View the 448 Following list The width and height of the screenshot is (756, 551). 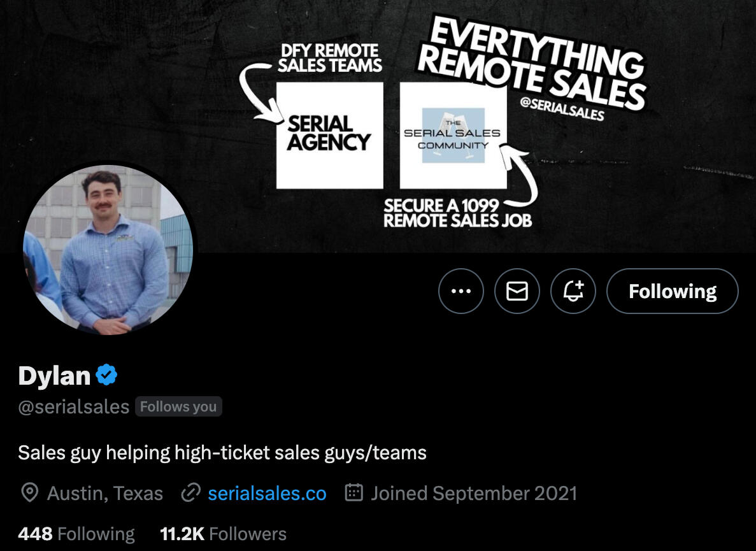[x=76, y=533]
